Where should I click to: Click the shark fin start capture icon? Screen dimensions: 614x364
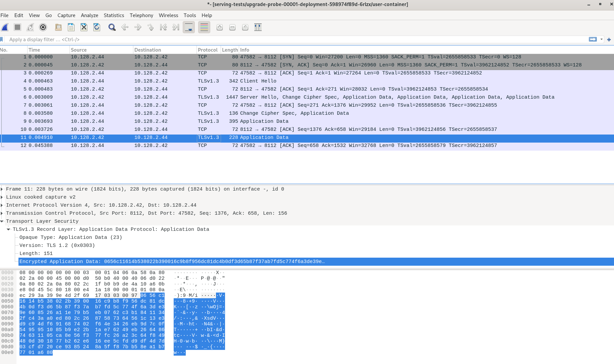click(x=5, y=27)
